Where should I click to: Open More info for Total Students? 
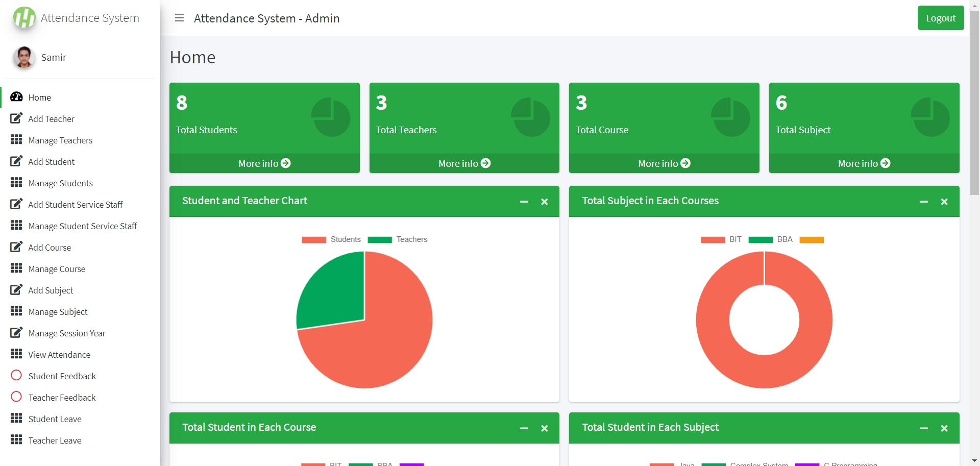pos(264,163)
